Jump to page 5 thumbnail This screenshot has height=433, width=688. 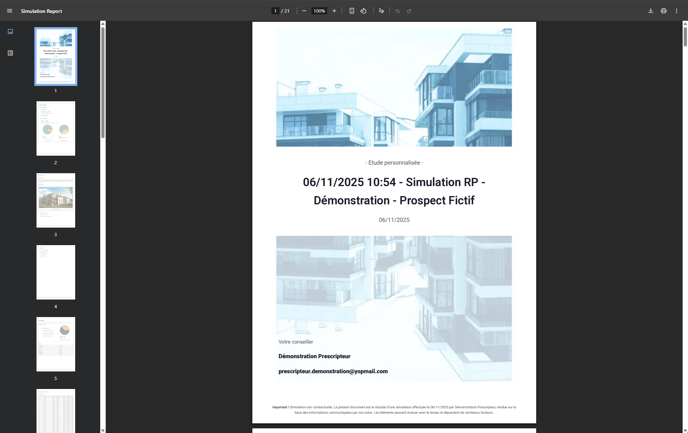[56, 344]
